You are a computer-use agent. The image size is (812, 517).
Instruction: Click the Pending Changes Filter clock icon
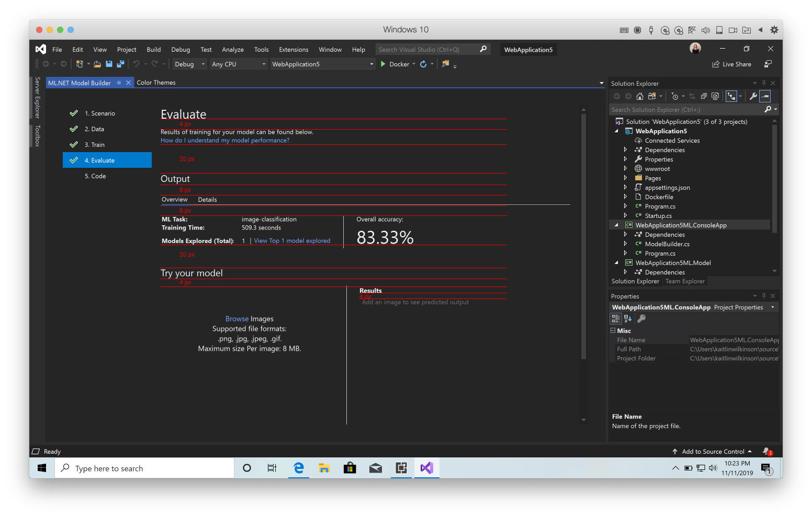click(x=675, y=96)
